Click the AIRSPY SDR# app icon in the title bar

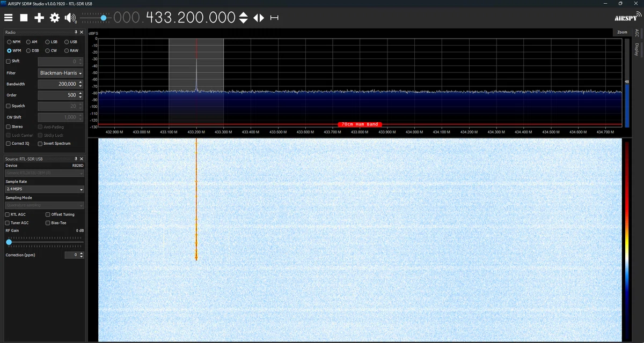tap(4, 3)
